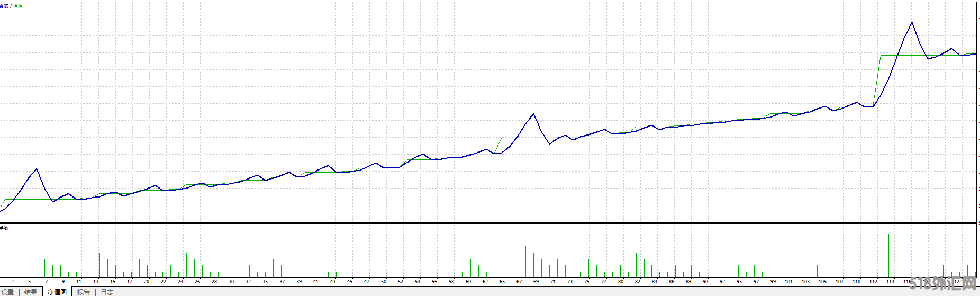
Task: Click x-axis label 2
Action: click(12, 282)
